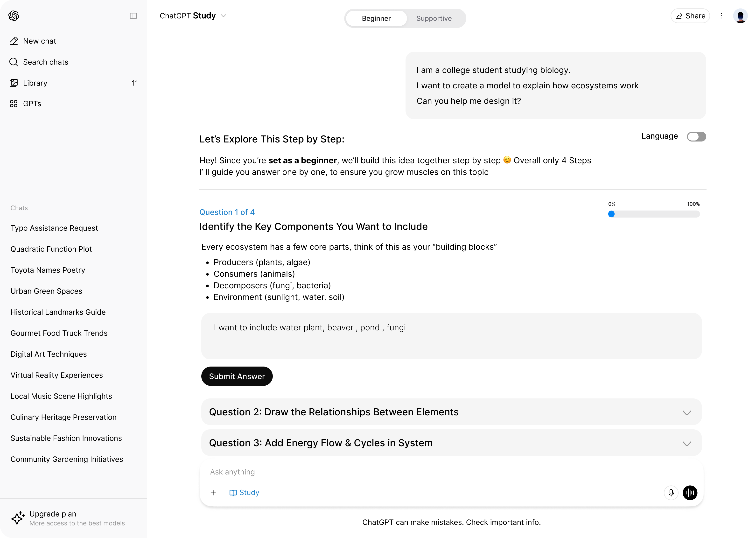Expand Question 2 Draw the Relationships
Viewport: 756px width, 538px height.
point(451,412)
